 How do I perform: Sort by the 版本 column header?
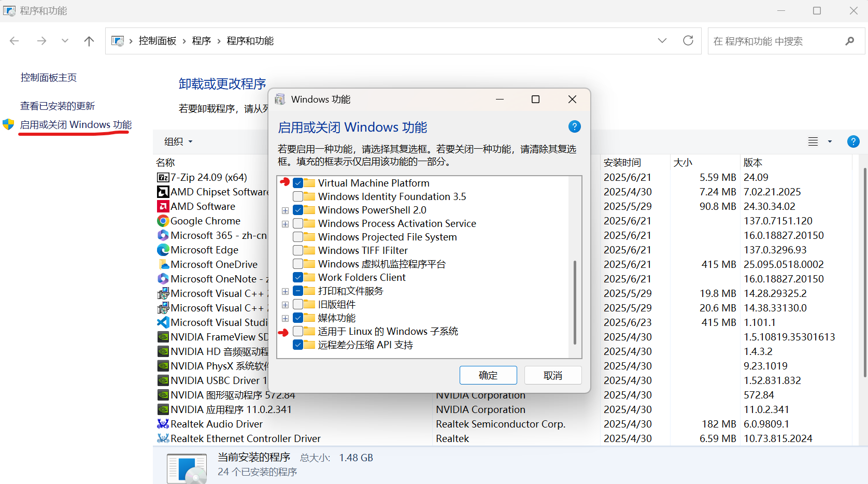(x=753, y=163)
